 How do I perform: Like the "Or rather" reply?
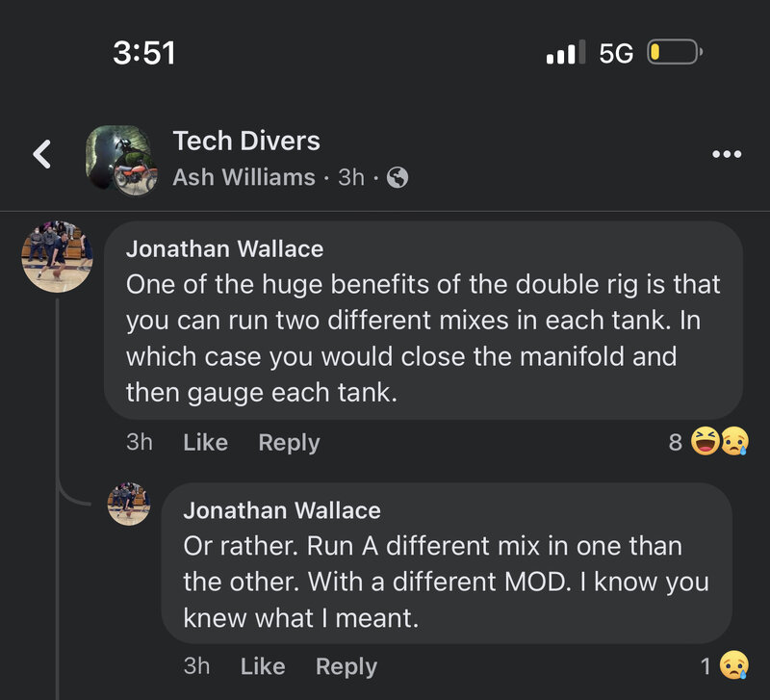point(262,665)
